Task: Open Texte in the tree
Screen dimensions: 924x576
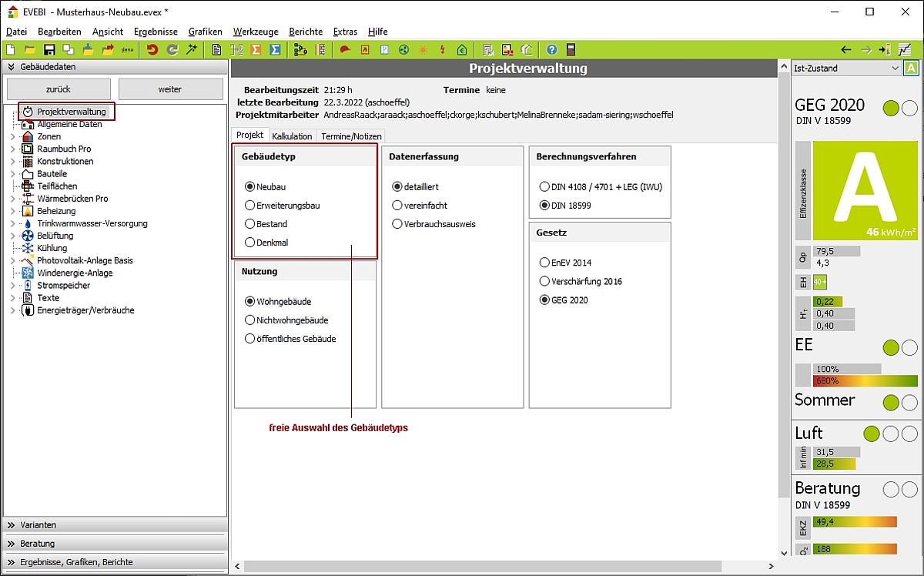Action: [48, 297]
